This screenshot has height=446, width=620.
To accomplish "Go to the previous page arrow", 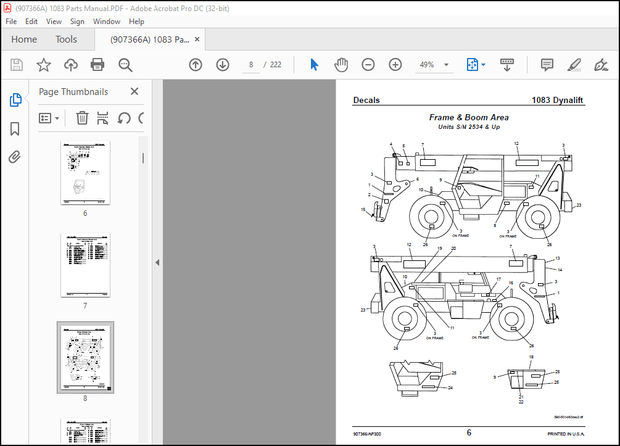I will (196, 64).
